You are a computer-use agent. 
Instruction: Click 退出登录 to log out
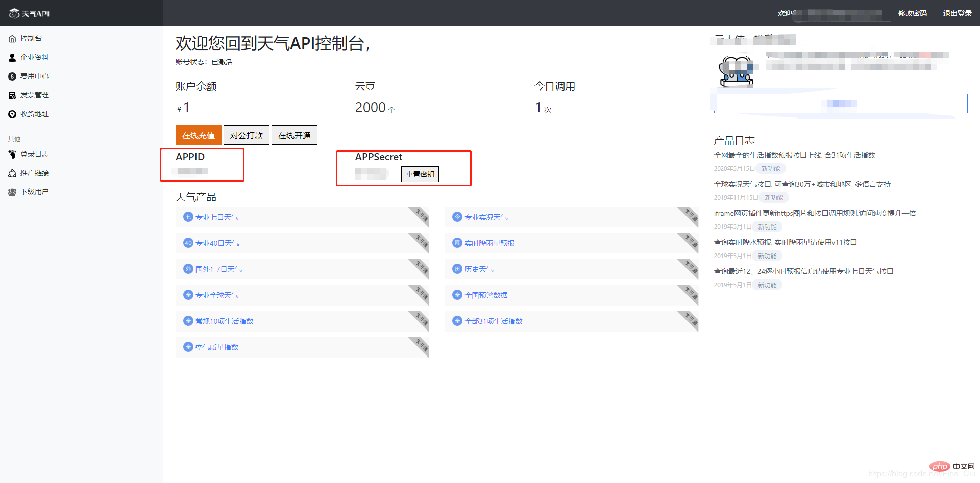(959, 13)
